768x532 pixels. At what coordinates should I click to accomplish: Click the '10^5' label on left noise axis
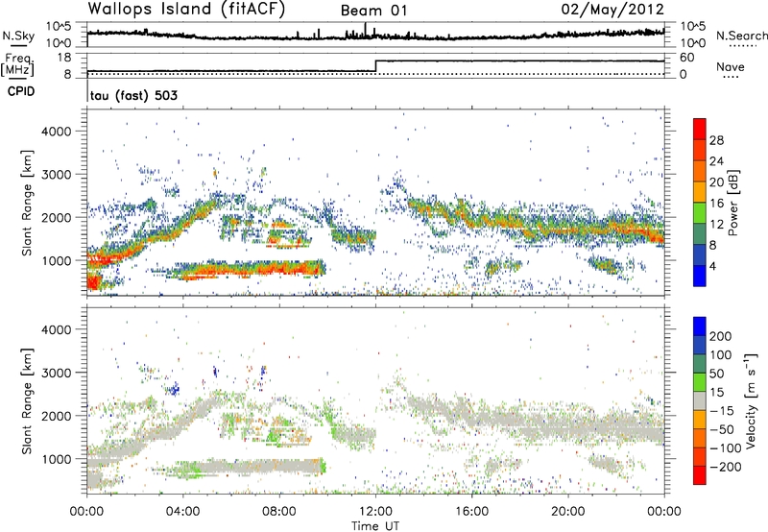pyautogui.click(x=59, y=26)
